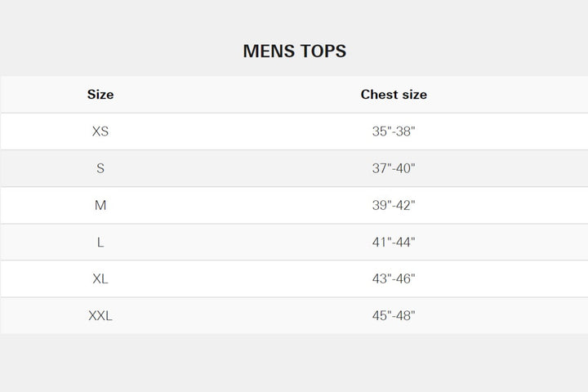Select the S size cell

tap(100, 168)
